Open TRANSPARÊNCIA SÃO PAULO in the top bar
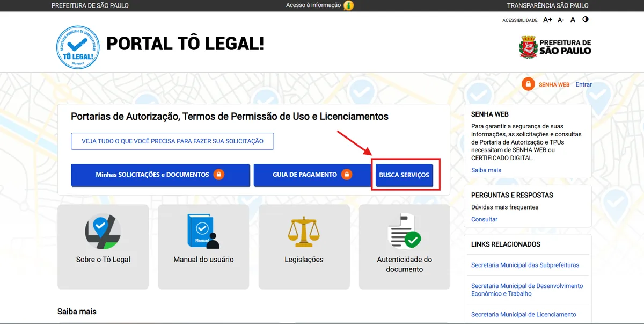Image resolution: width=644 pixels, height=324 pixels. pyautogui.click(x=548, y=5)
